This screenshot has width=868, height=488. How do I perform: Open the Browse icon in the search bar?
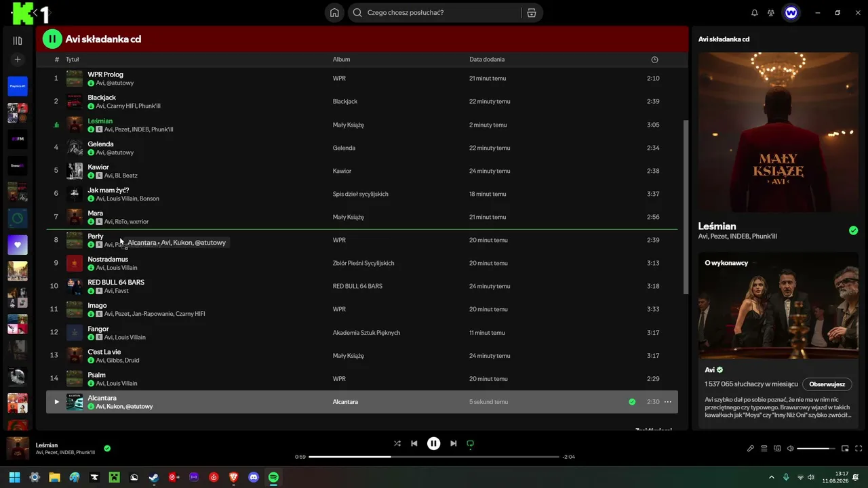tap(532, 13)
